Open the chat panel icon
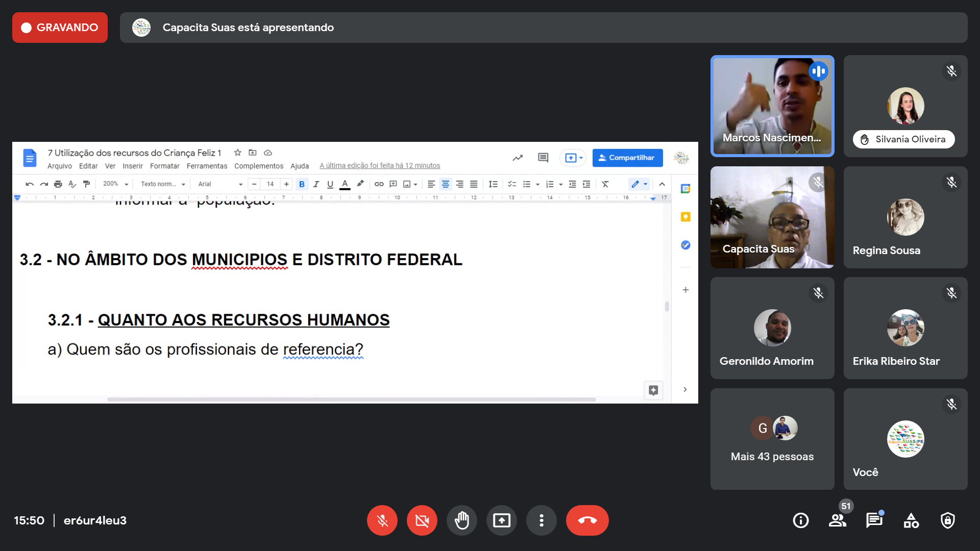980x551 pixels. click(874, 520)
